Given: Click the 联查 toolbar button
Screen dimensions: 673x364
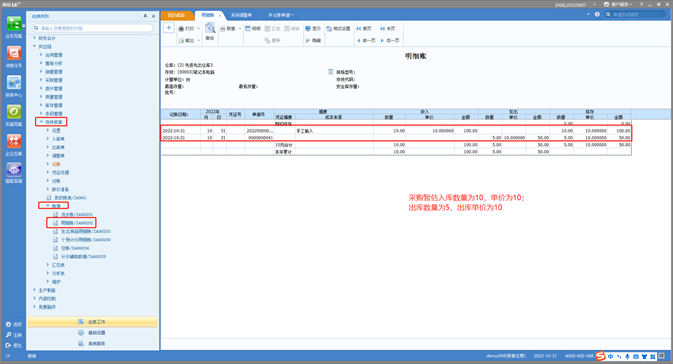Looking at the screenshot, I should [228, 28].
